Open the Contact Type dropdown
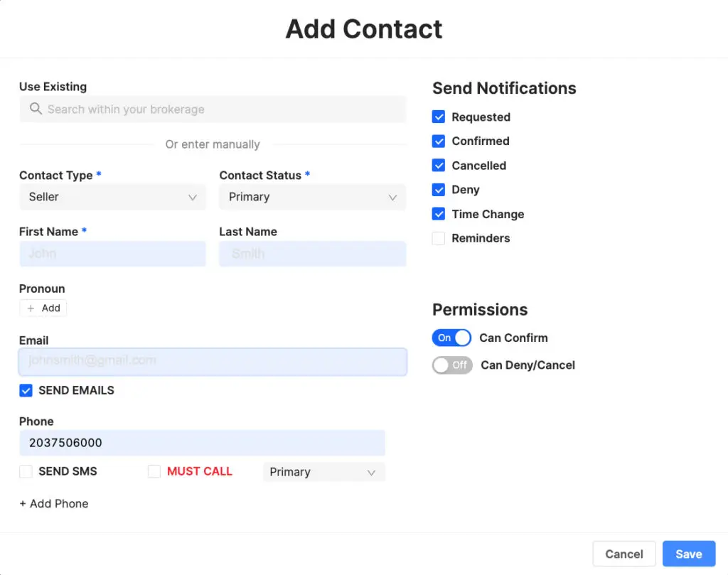The image size is (728, 575). pos(112,197)
